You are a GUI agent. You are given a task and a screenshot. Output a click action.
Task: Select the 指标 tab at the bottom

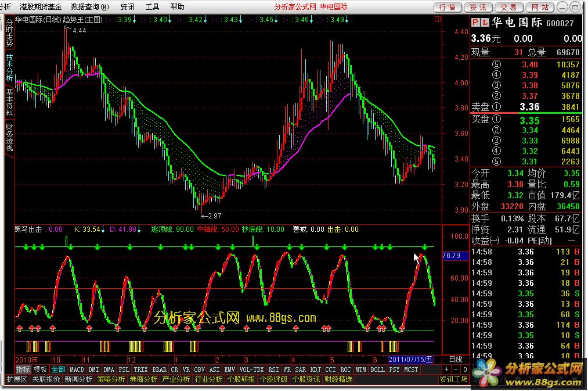point(23,370)
